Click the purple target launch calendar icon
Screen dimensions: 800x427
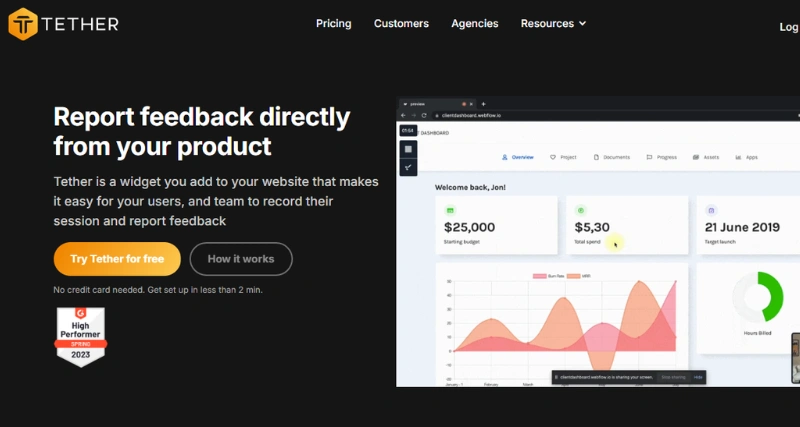pyautogui.click(x=711, y=210)
